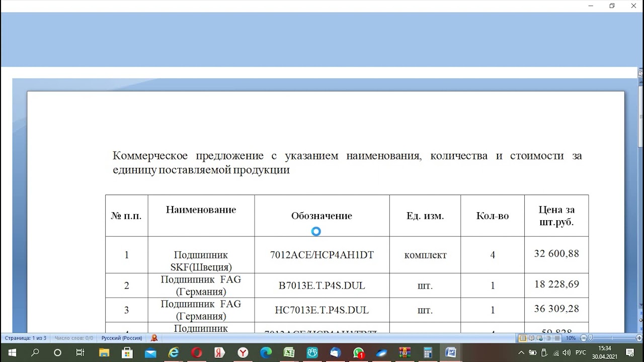The width and height of the screenshot is (644, 362).
Task: Open File Explorer from taskbar
Action: [104, 352]
